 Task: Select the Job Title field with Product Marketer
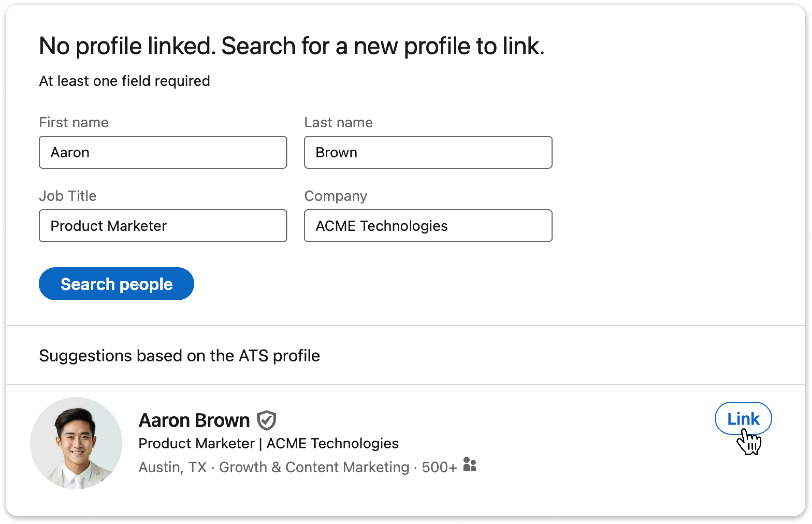(163, 226)
